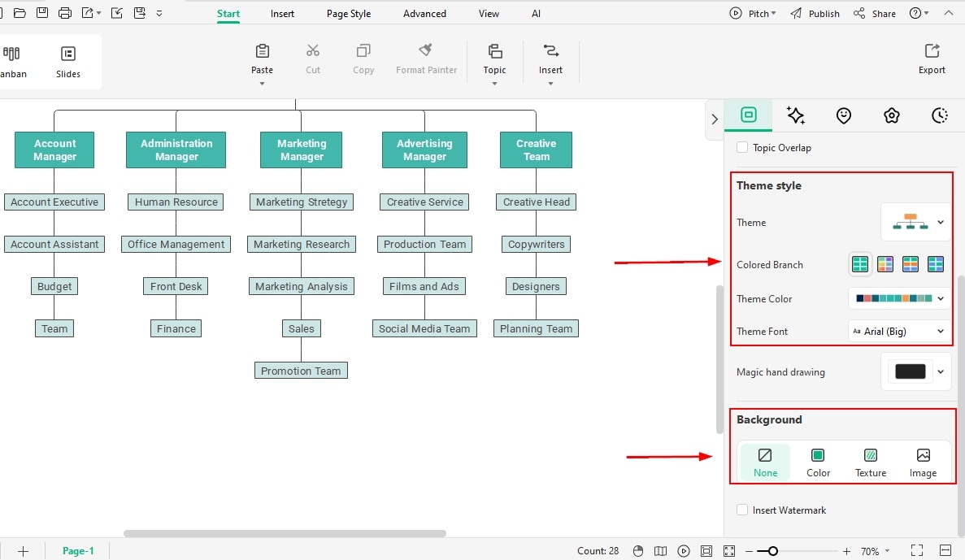The image size is (965, 560).
Task: Open the AI sparkle panel on the right
Action: [x=795, y=116]
